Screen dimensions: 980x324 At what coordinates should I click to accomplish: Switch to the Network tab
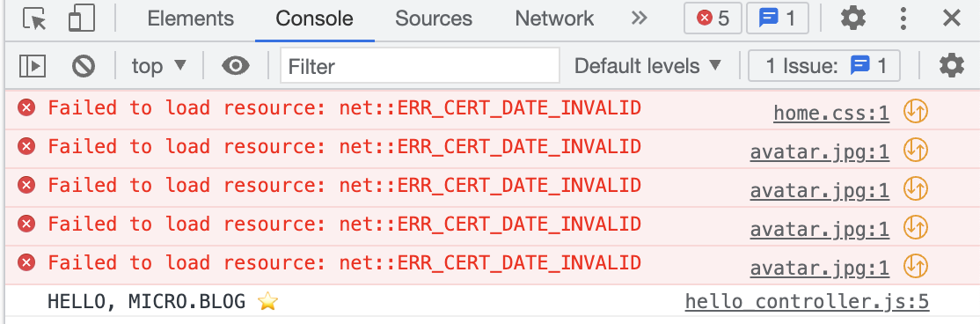click(554, 18)
